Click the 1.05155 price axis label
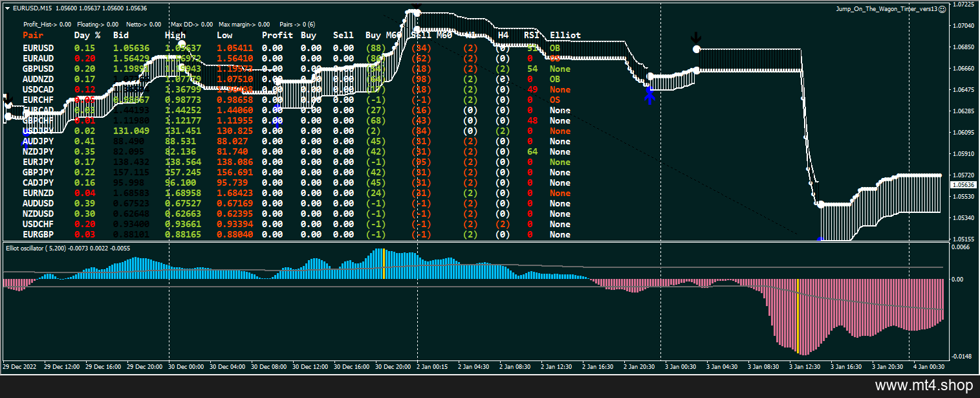This screenshot has width=980, height=398. click(x=964, y=239)
